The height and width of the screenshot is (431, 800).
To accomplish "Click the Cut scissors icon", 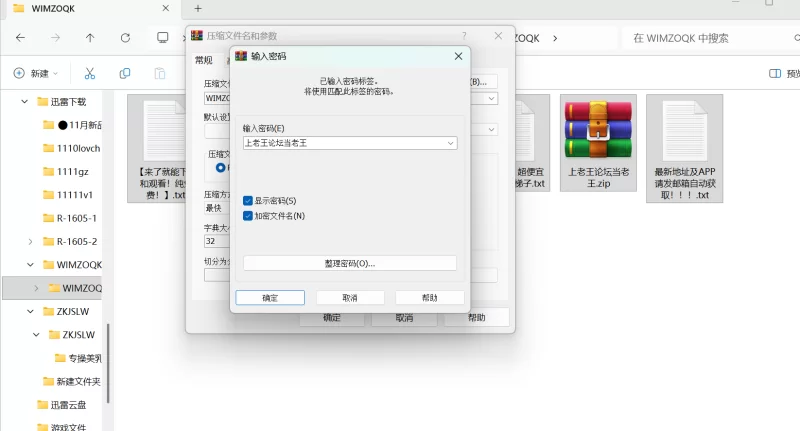I will 90,73.
